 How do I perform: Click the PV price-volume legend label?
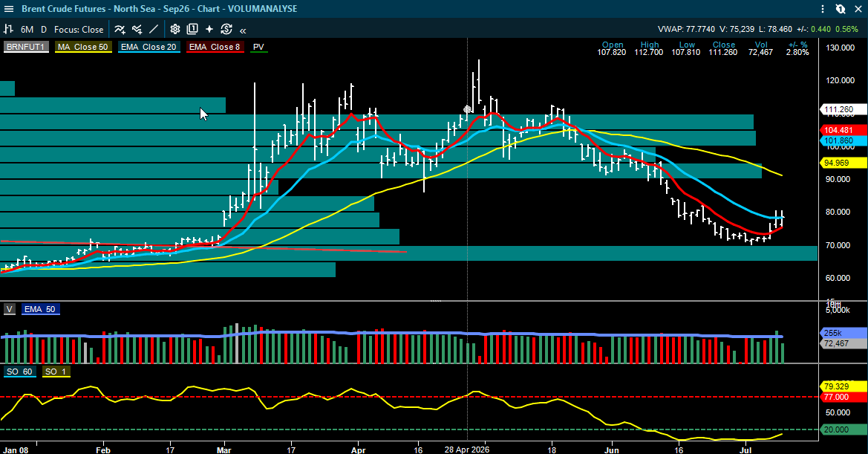[x=258, y=47]
